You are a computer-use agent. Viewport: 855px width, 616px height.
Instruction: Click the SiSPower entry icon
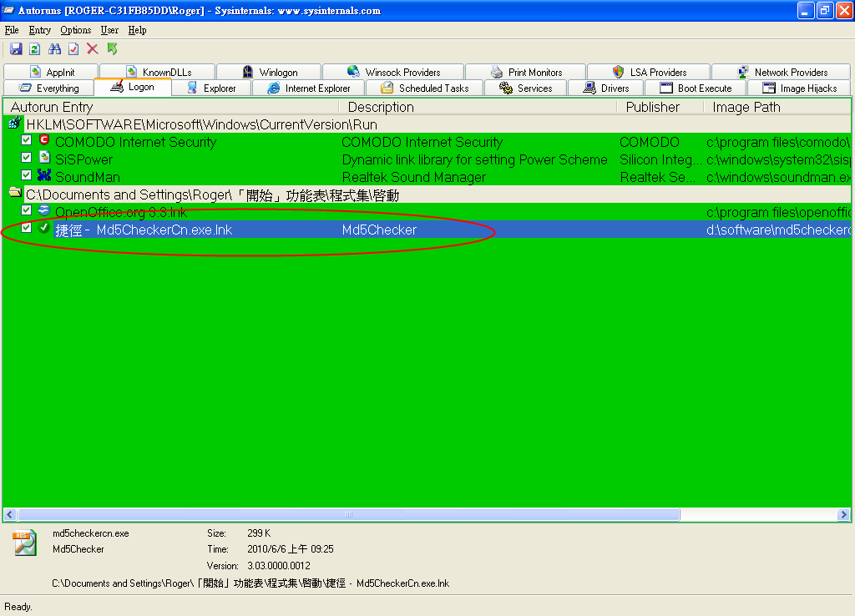pos(45,158)
